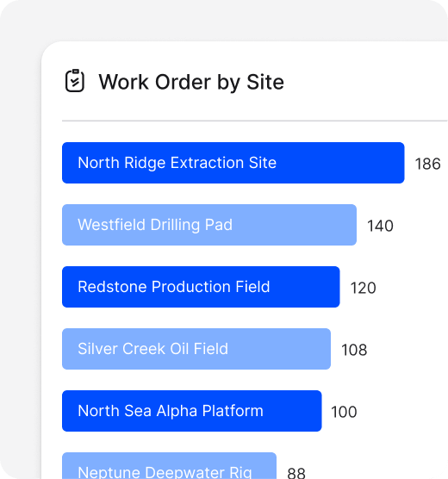Click the 140 work order count
This screenshot has width=448, height=479.
click(x=380, y=226)
